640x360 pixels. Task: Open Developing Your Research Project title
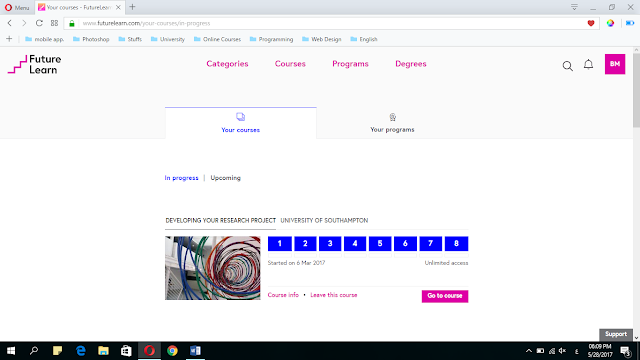[x=220, y=220]
